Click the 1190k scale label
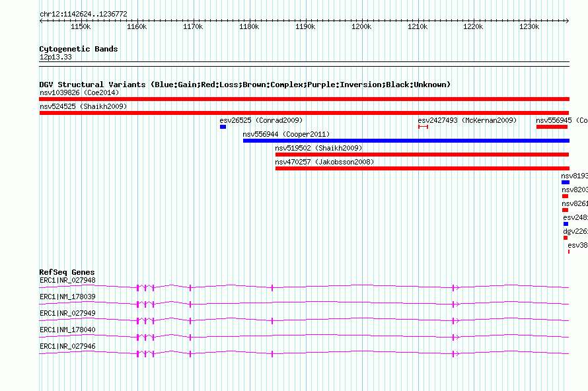The width and height of the screenshot is (588, 391). click(305, 26)
